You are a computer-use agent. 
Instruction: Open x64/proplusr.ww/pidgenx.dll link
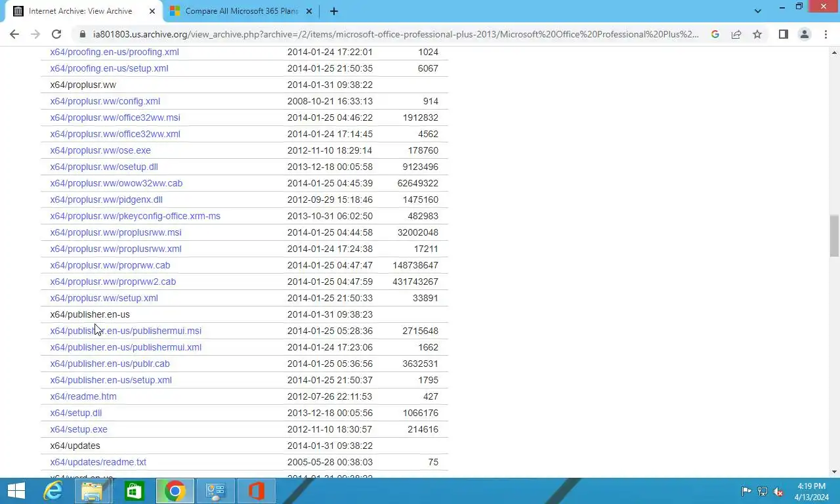(x=106, y=199)
